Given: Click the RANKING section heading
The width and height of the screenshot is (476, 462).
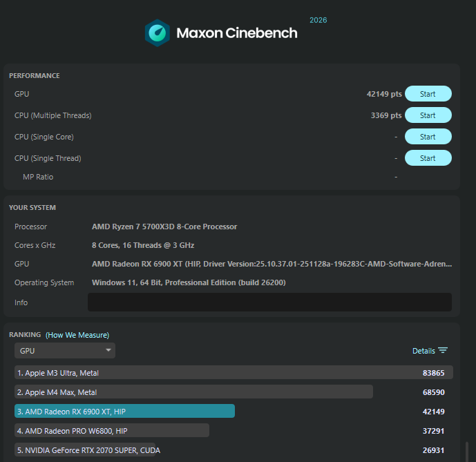Looking at the screenshot, I should pos(25,334).
